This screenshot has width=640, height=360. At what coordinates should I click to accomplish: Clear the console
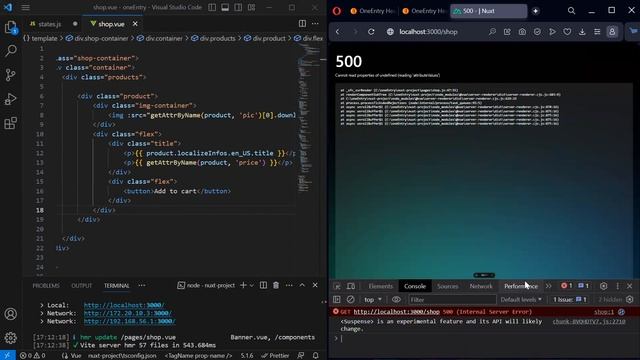tap(351, 300)
